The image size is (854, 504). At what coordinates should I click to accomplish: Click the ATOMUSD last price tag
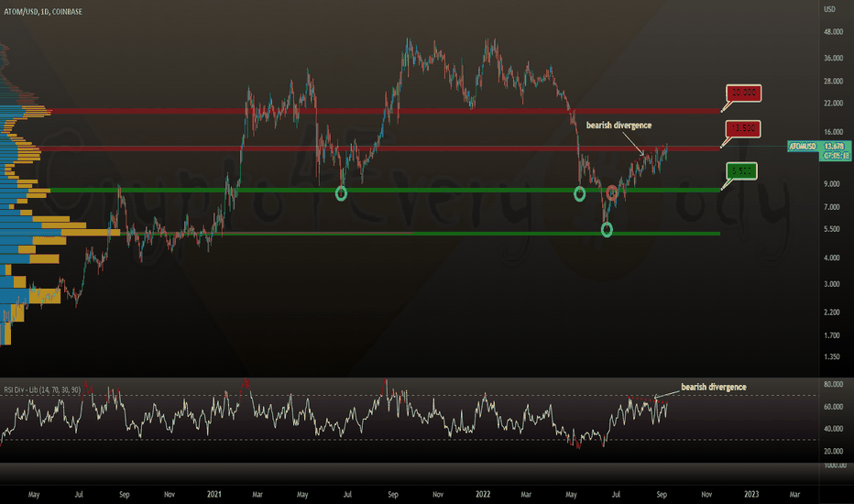tap(804, 146)
